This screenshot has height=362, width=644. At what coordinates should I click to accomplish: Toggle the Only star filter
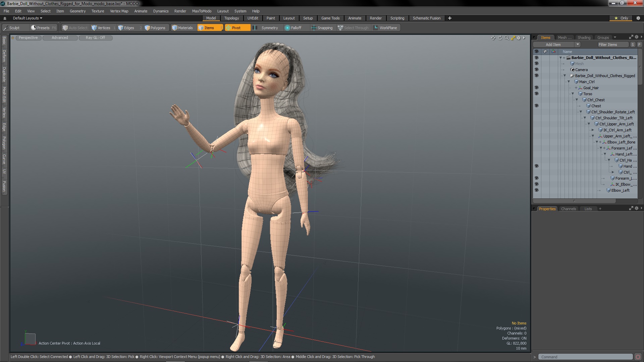[x=621, y=18]
